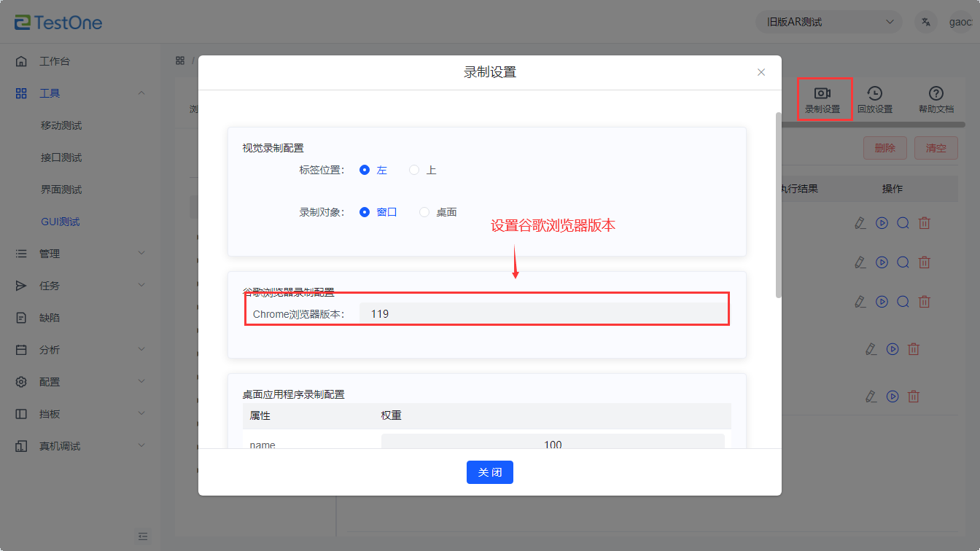Viewport: 980px width, 551px height.
Task: Click the blue 关闭 button
Action: [x=489, y=472]
